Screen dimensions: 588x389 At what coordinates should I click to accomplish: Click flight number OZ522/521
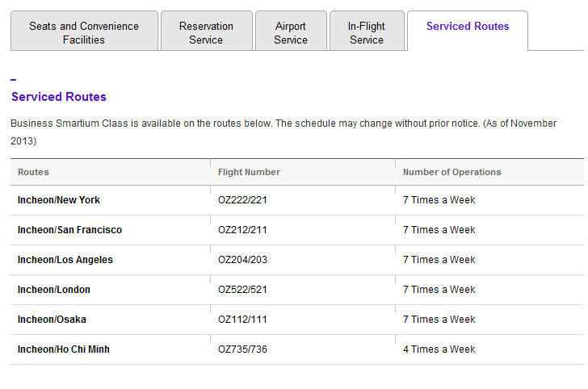pos(242,290)
